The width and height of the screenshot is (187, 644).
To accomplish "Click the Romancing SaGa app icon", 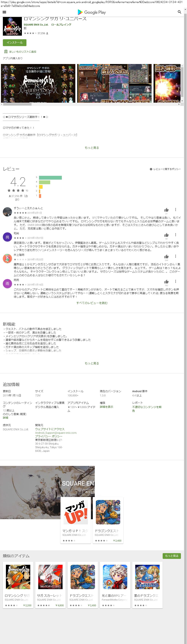I will click(12, 26).
